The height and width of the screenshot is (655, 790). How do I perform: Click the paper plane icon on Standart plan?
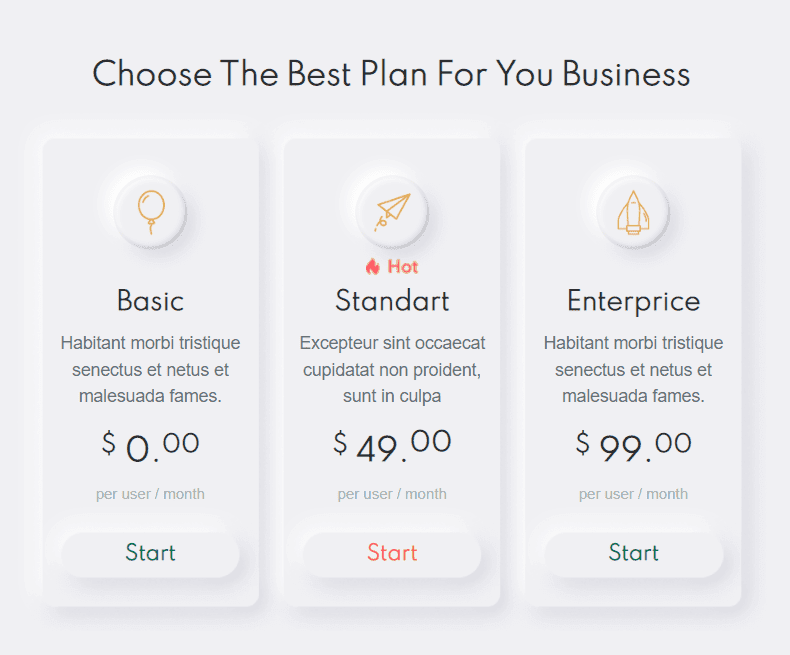392,212
